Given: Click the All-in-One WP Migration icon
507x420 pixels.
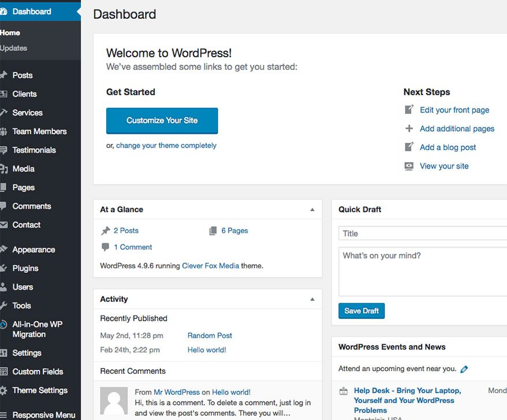Looking at the screenshot, I should [x=3, y=324].
